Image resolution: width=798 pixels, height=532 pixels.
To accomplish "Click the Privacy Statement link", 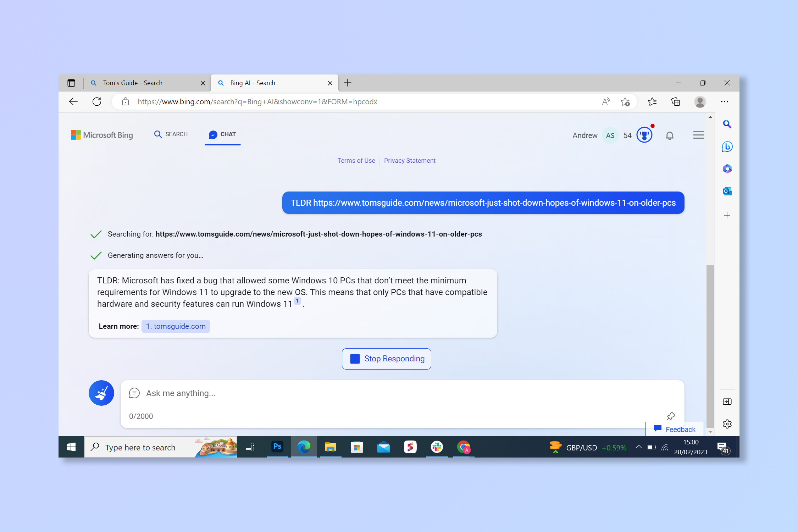I will pyautogui.click(x=410, y=160).
